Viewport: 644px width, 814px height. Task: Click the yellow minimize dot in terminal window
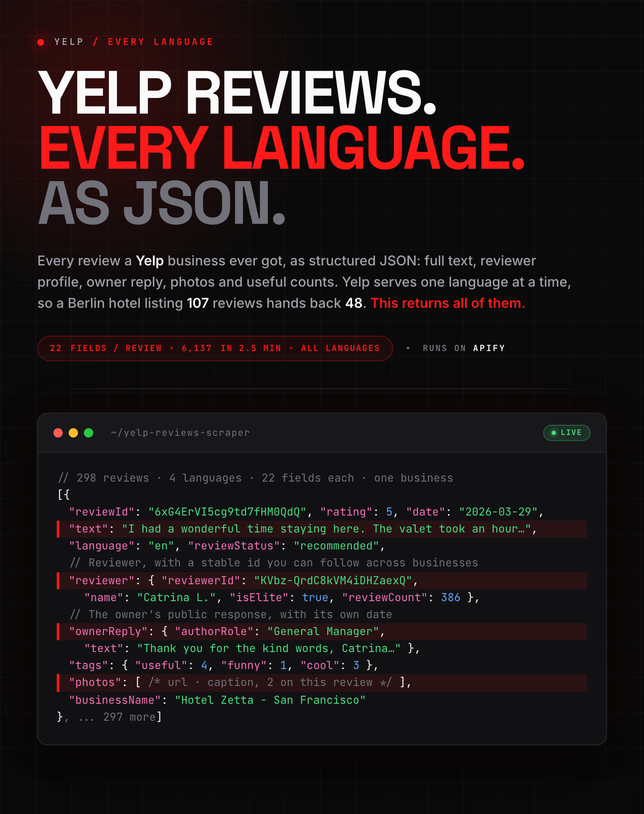click(x=73, y=433)
